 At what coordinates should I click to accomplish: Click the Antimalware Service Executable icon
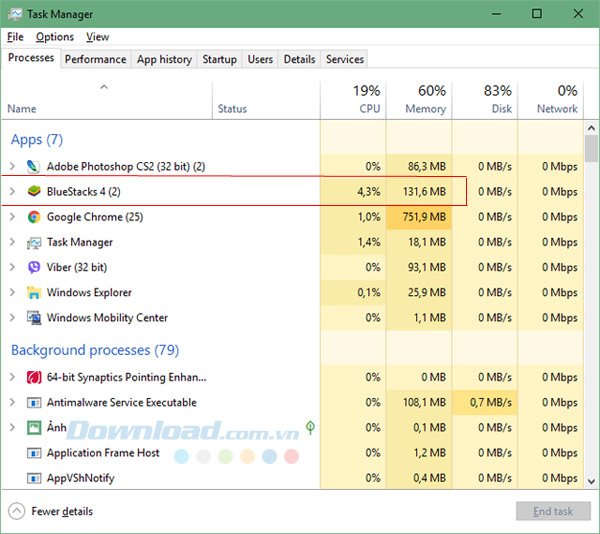pyautogui.click(x=34, y=402)
